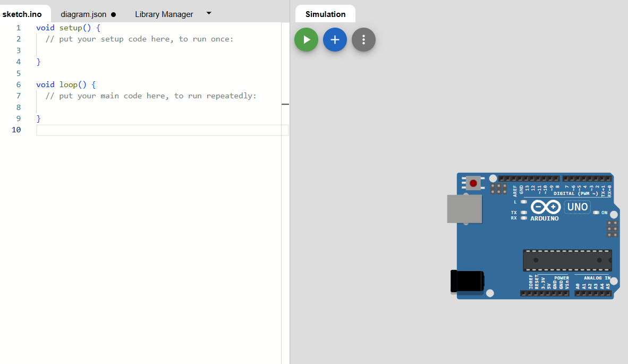
Task: Click the editor pane divider handle
Action: tap(285, 104)
